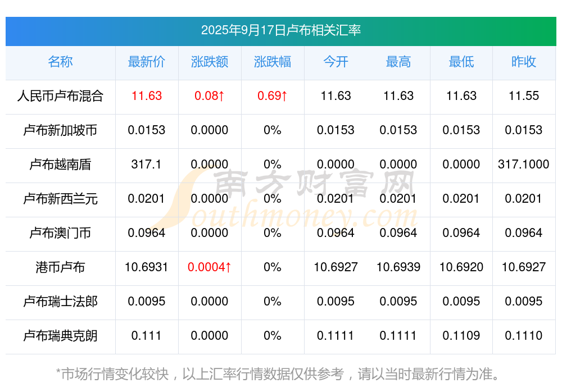Viewport: 562px width, 392px height.
Task: Select the 卢布瑞典克朗 row name
Action: click(60, 336)
